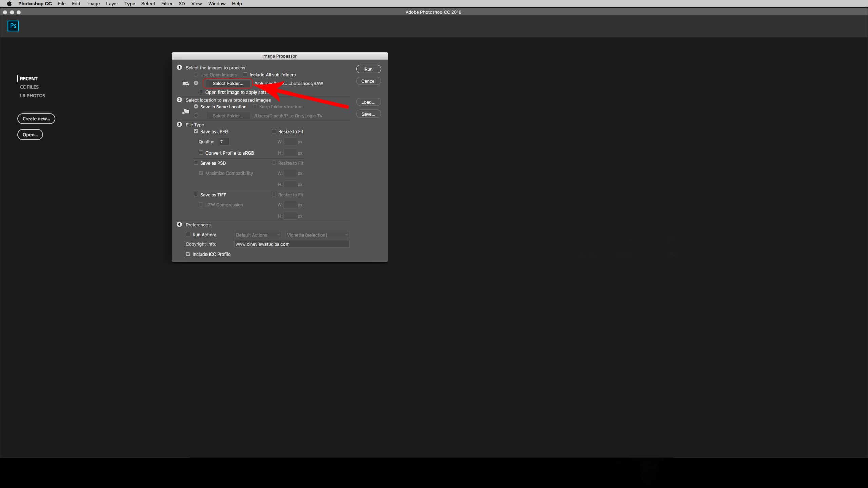This screenshot has height=488, width=868.
Task: Open the File menu in menu bar
Action: click(61, 4)
